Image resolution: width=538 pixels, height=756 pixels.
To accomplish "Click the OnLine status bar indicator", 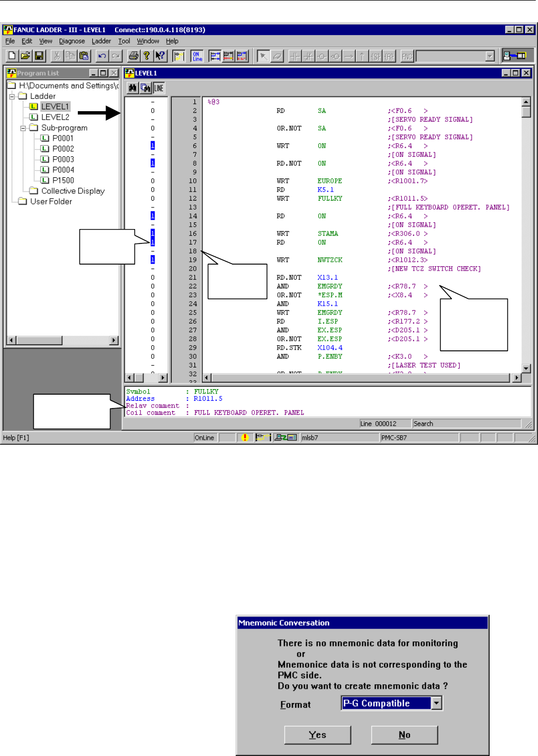I will (x=205, y=438).
